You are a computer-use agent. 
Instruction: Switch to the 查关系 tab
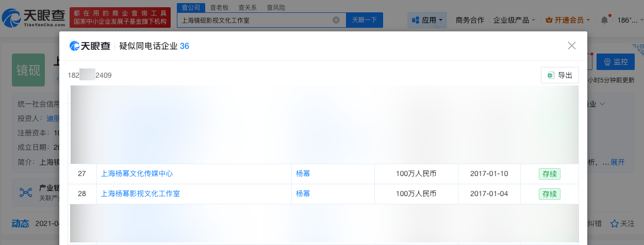[248, 8]
